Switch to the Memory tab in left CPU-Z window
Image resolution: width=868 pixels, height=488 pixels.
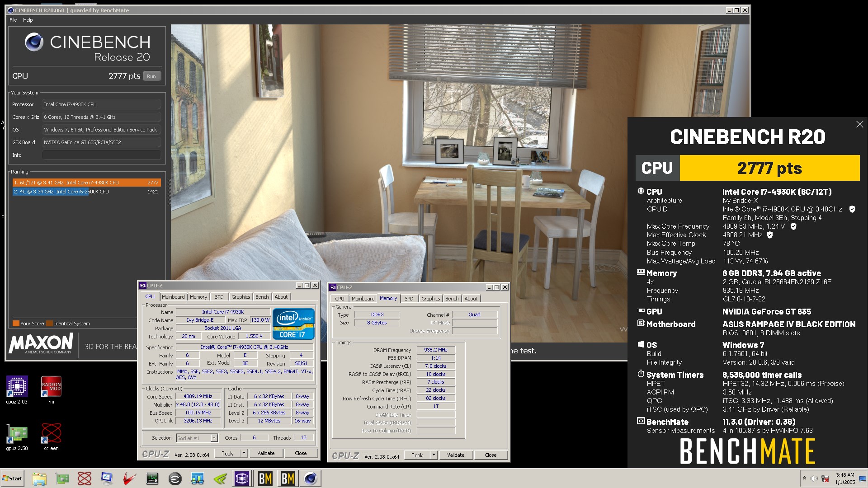(x=198, y=297)
